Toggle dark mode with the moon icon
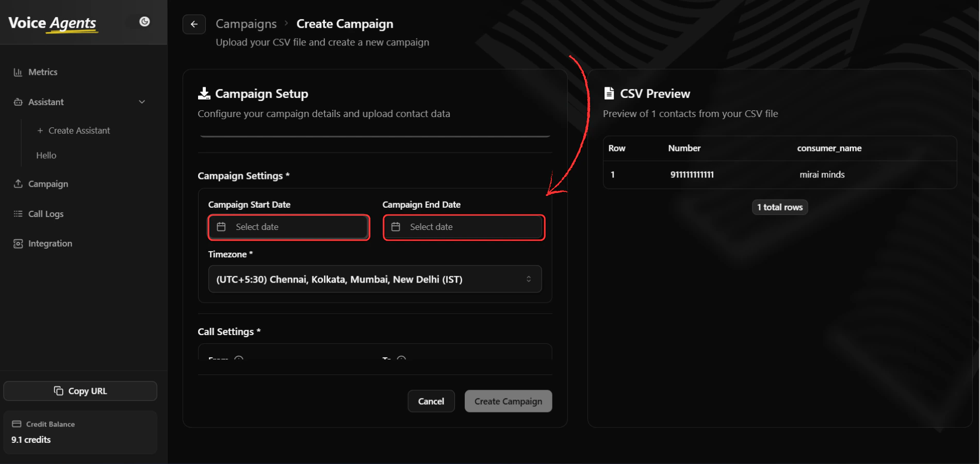The height and width of the screenshot is (464, 980). [144, 22]
